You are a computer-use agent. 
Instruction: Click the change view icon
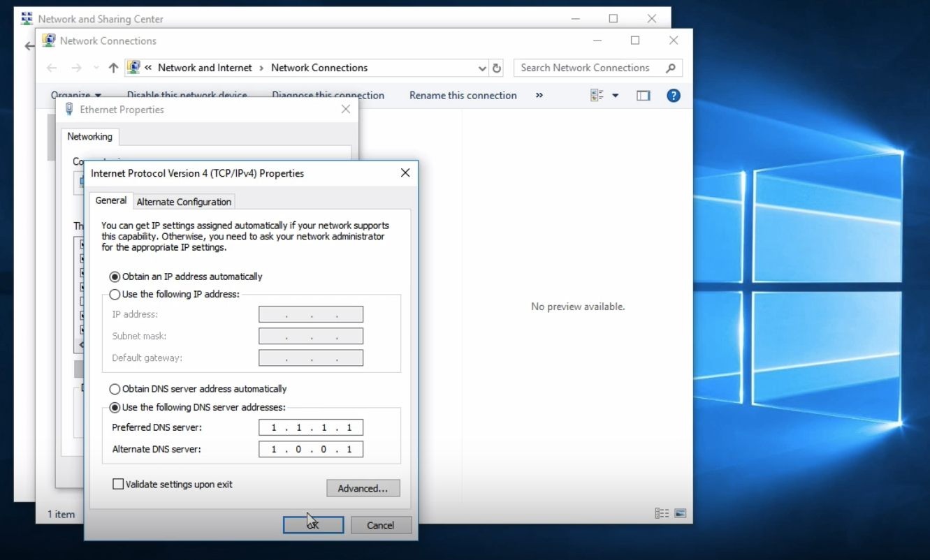tap(597, 96)
